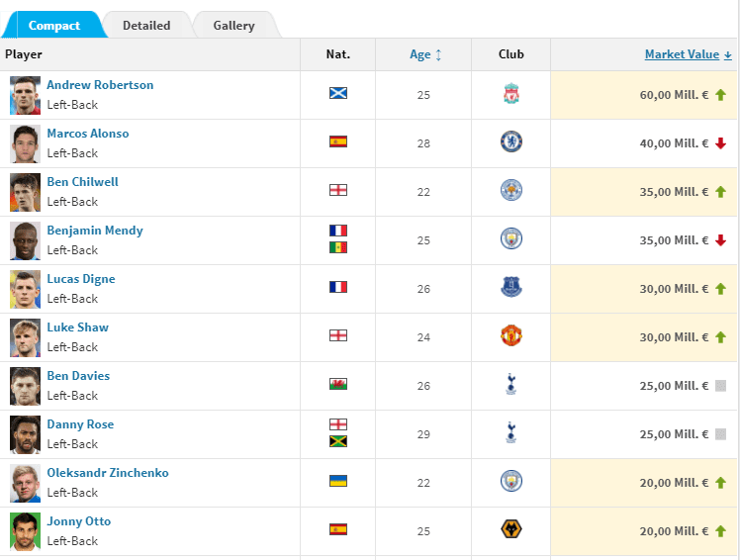Click the Wolves crest in Jonny Otto row

point(511,529)
